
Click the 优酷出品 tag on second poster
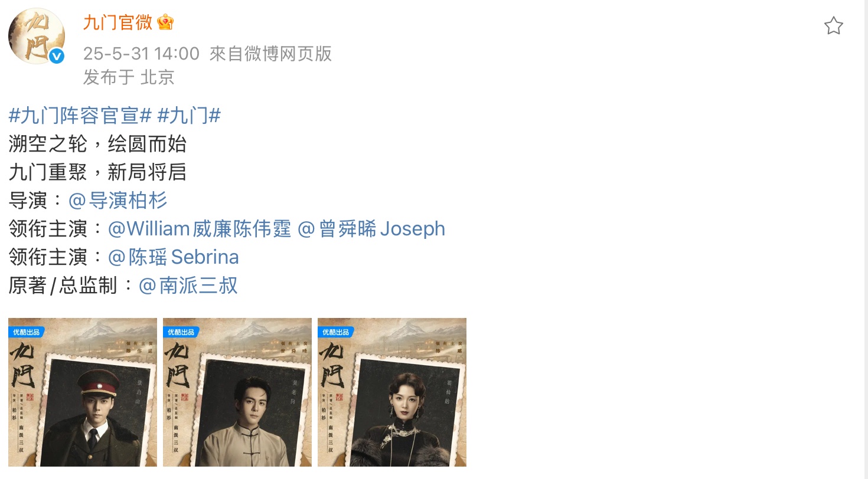[181, 332]
